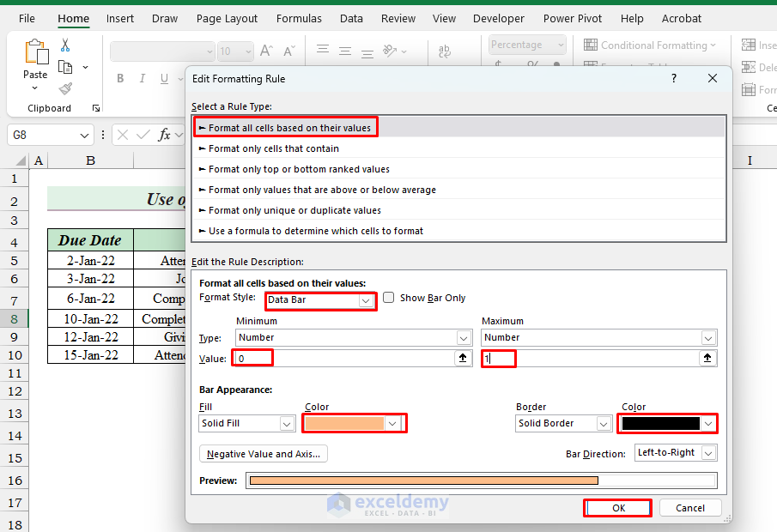
Task: Click the Orientation text angle icon
Action: pos(391,51)
